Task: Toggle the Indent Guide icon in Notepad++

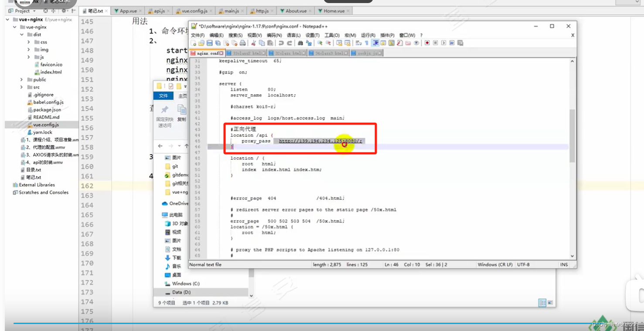Action: pos(375,43)
